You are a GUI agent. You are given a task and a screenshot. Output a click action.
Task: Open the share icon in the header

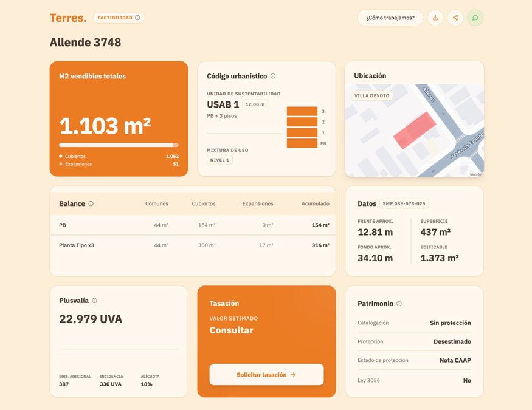coord(455,18)
